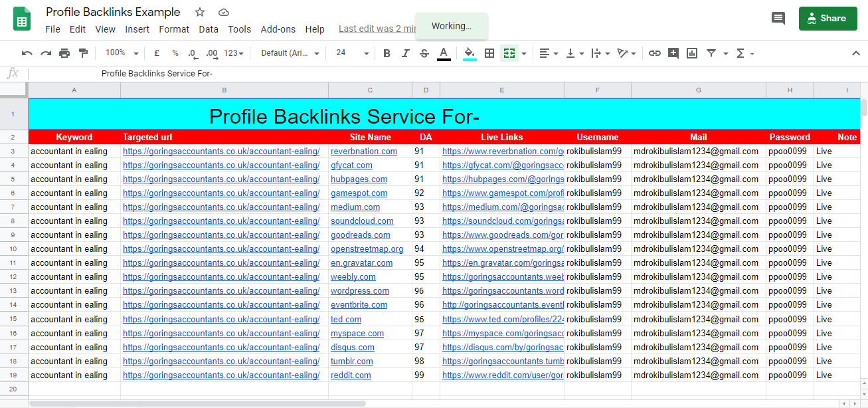
Task: Apply currency format with pound icon
Action: pyautogui.click(x=157, y=53)
